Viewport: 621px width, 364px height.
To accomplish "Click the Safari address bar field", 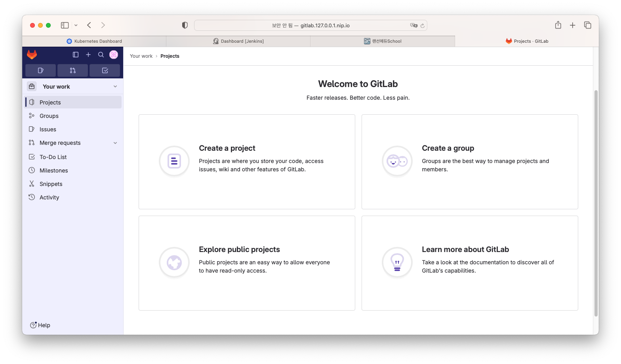I will tap(310, 25).
